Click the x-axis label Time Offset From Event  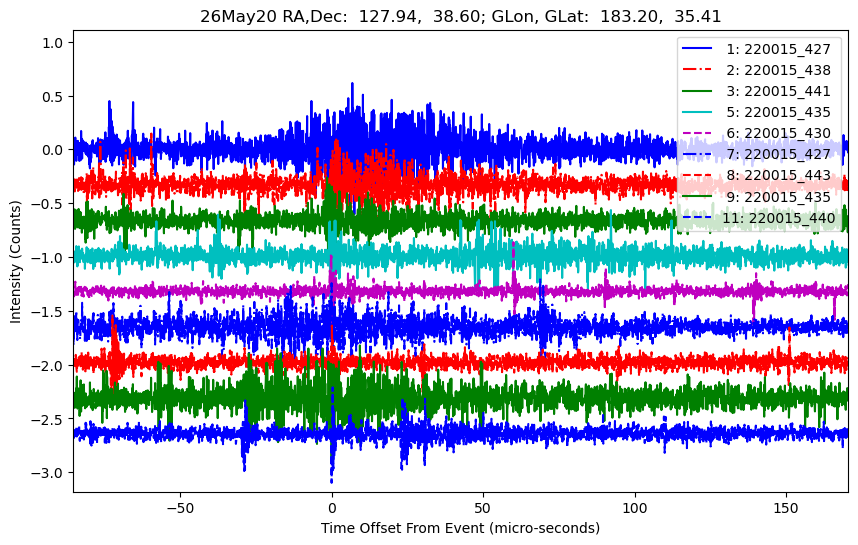pos(460,528)
